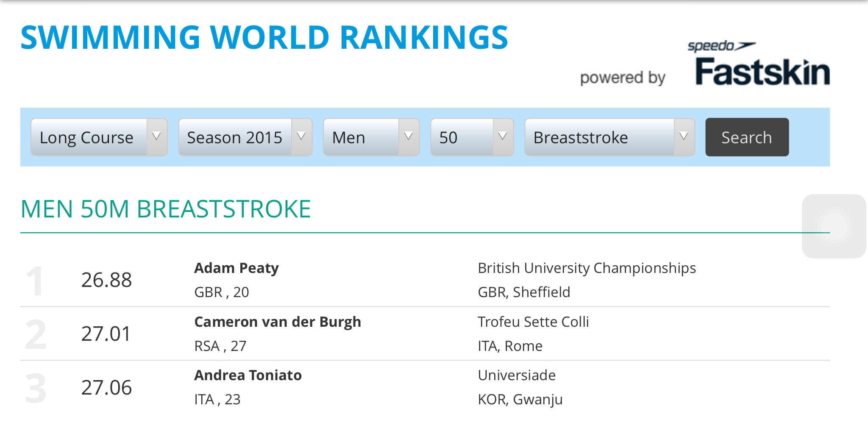This screenshot has height=431, width=868.
Task: Open the Breaststroke stroke dropdown
Action: [609, 137]
